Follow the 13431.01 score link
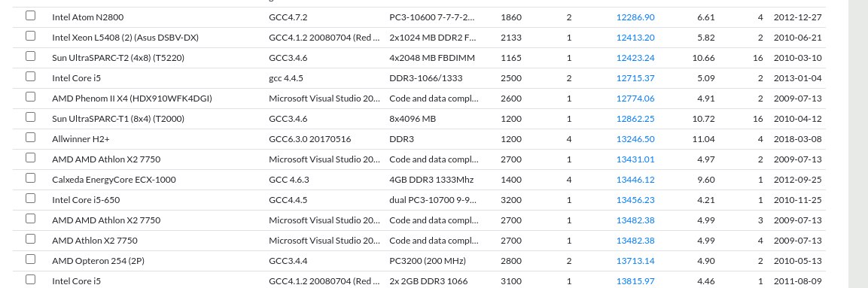The image size is (868, 288). tap(635, 159)
